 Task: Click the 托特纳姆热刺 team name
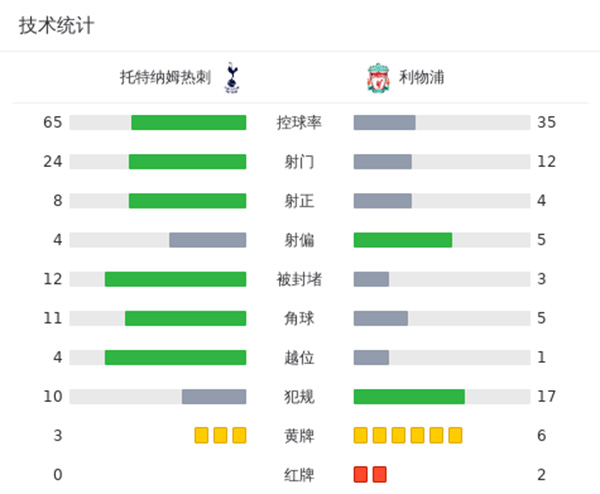165,78
